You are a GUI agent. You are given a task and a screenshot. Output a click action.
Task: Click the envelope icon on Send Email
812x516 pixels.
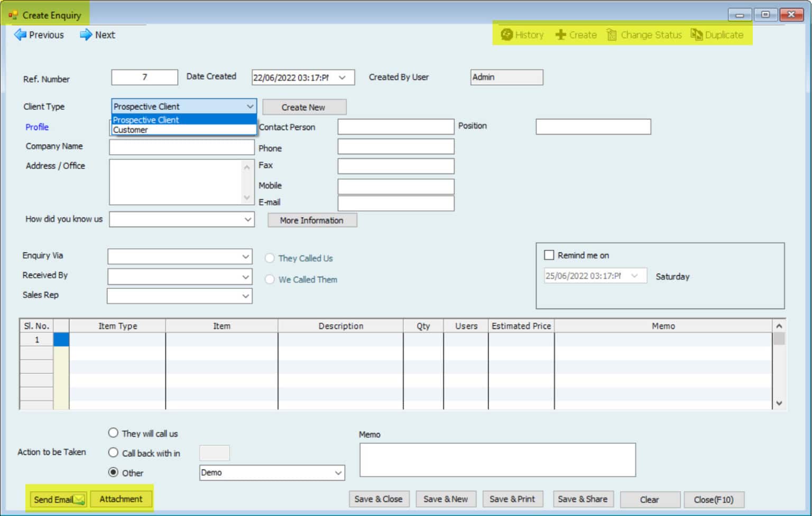click(x=79, y=499)
